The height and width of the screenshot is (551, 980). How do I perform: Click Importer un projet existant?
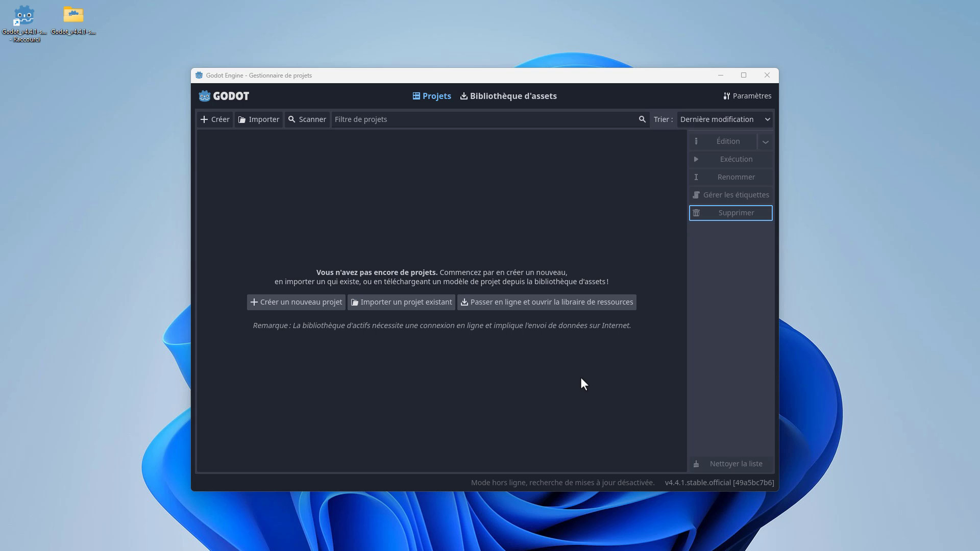[x=401, y=302]
